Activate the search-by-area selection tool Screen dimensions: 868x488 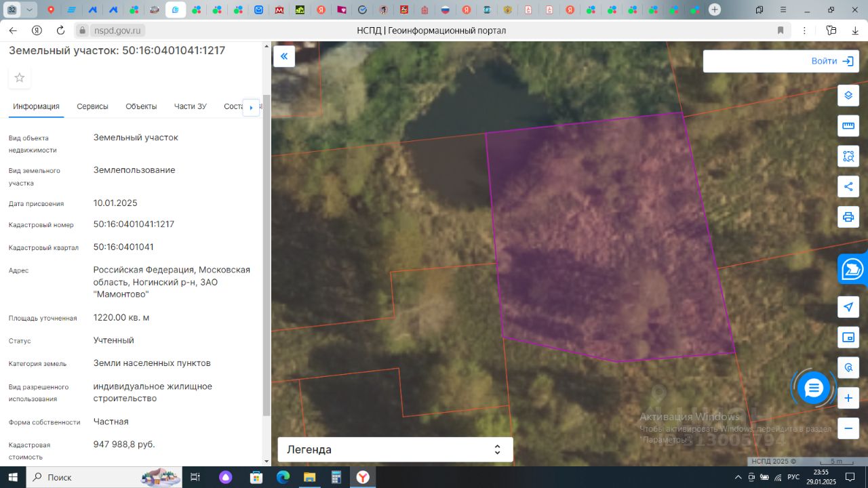[848, 156]
